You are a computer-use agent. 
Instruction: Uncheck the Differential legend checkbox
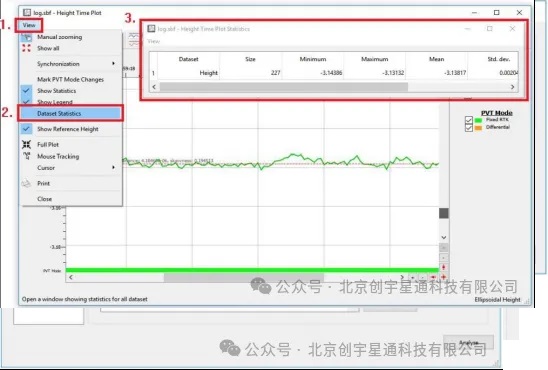(x=469, y=128)
